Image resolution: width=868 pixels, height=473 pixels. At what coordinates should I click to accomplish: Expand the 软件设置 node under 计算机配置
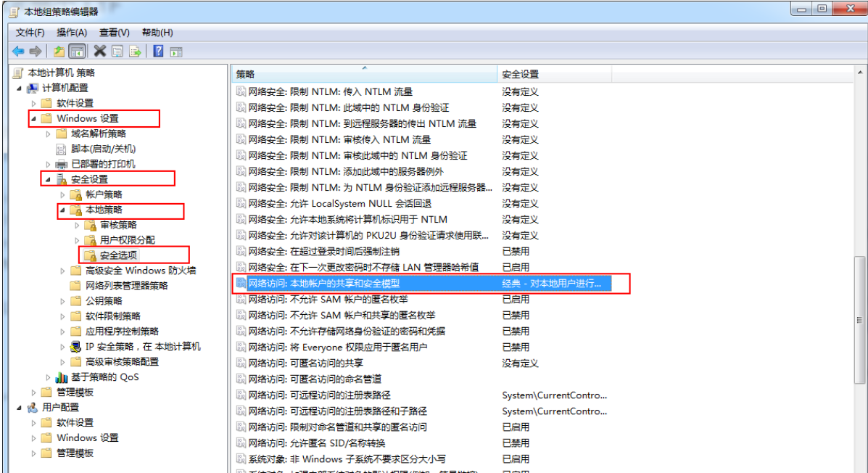click(34, 104)
